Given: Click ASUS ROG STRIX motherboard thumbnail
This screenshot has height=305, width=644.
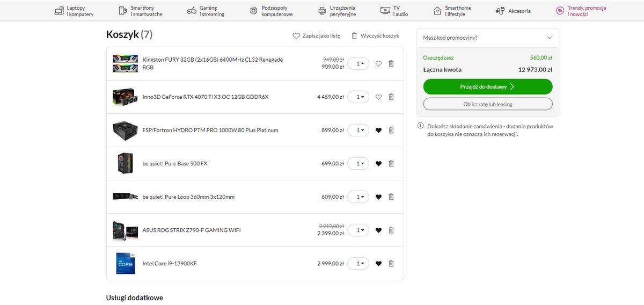Looking at the screenshot, I should click(x=126, y=230).
